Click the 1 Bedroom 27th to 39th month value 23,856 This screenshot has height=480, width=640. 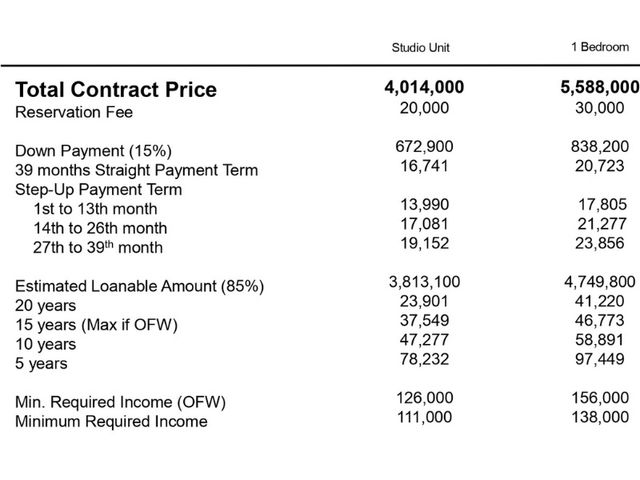click(600, 243)
